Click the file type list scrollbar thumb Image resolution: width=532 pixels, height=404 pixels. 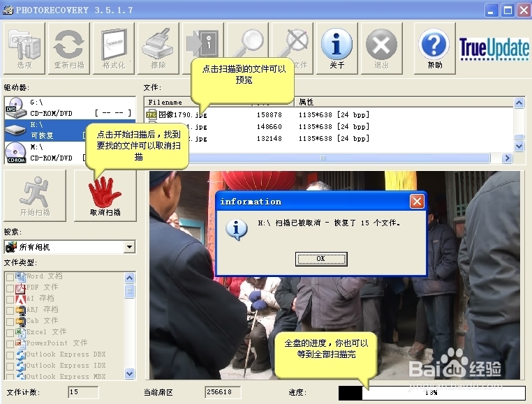(x=130, y=291)
